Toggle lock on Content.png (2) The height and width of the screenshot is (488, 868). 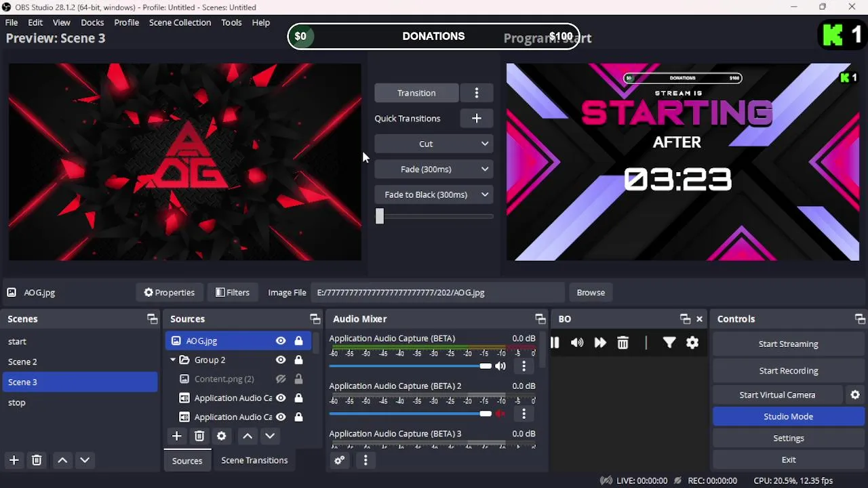(x=298, y=379)
